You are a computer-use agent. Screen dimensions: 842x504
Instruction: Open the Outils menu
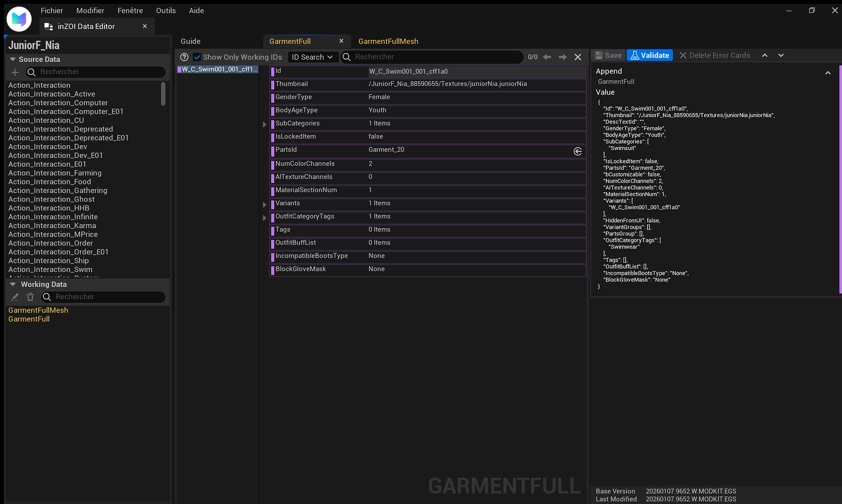(166, 10)
